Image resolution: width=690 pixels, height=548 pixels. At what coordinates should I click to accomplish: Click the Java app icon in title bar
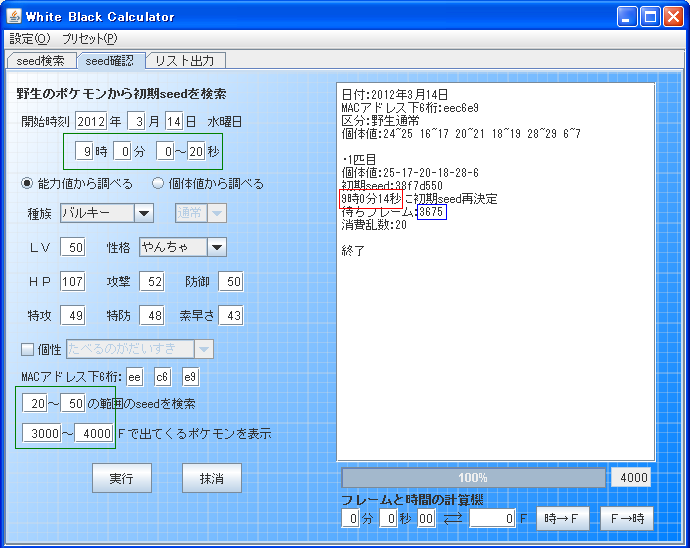click(14, 16)
